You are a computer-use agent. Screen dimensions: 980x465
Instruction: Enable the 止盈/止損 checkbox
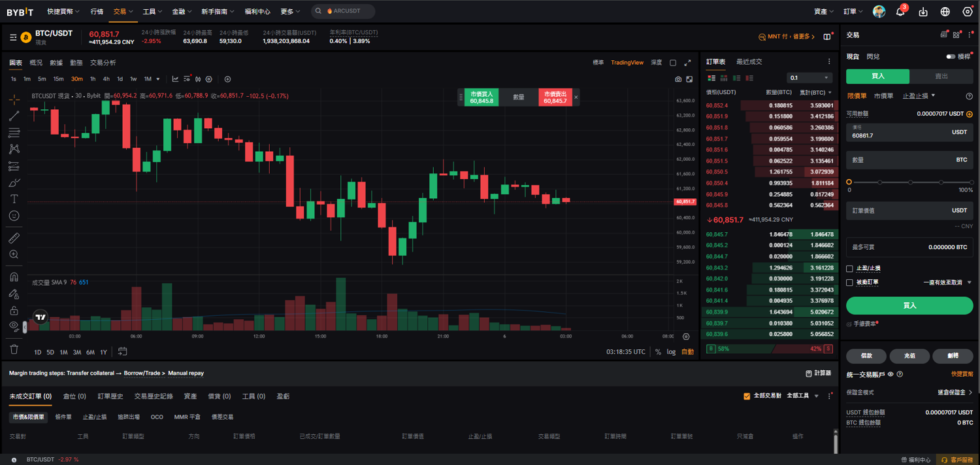click(849, 269)
